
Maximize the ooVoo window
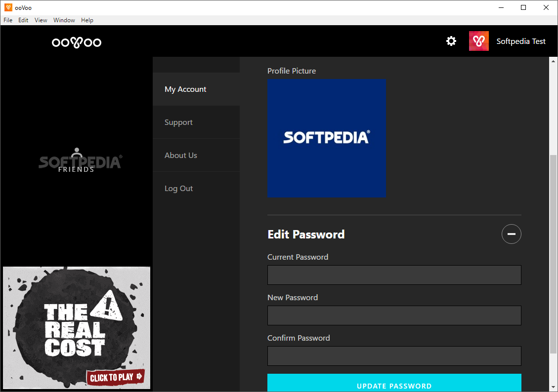523,7
